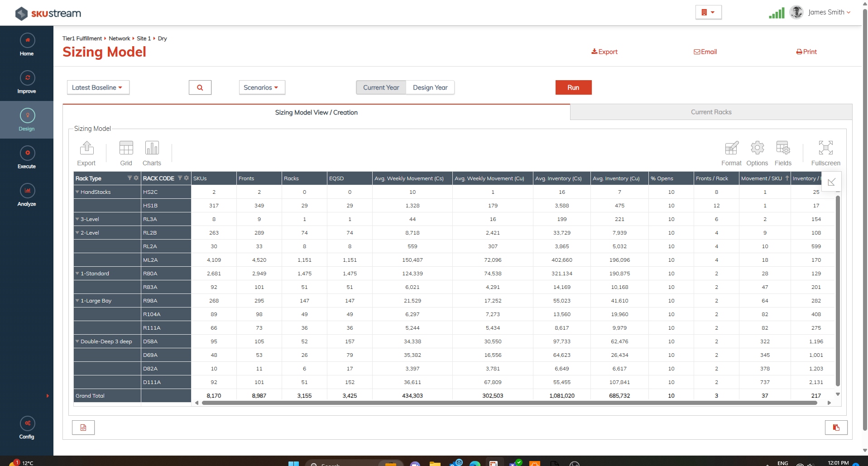Screen dimensions: 868x466
Task: Expand sidebar using the red arrow
Action: (x=48, y=396)
